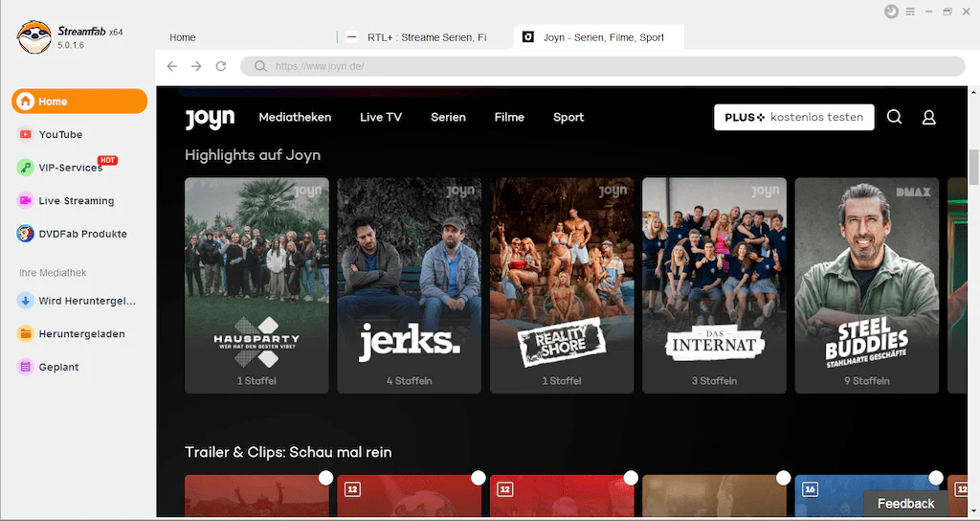The width and height of the screenshot is (980, 521).
Task: Open the jerks. show card
Action: click(x=410, y=285)
